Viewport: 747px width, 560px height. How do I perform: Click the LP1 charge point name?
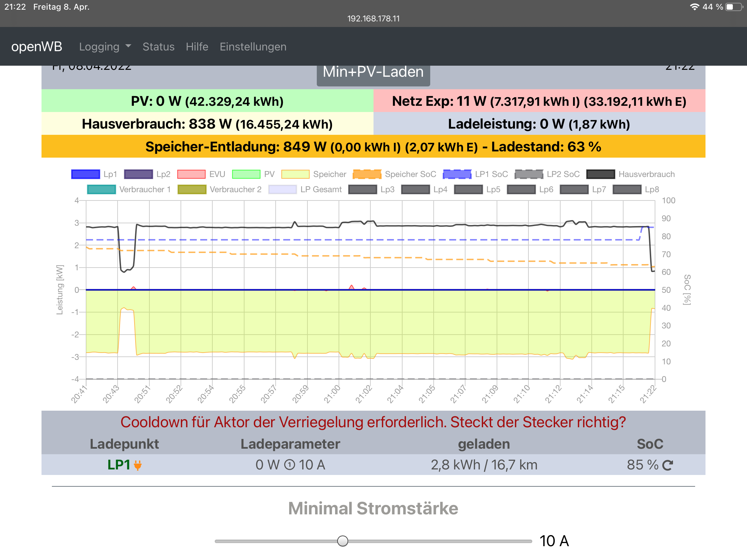pyautogui.click(x=119, y=465)
